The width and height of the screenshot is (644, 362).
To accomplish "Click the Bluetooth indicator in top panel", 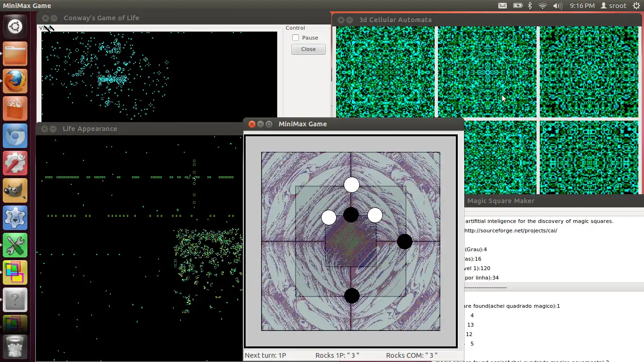I will coord(529,6).
